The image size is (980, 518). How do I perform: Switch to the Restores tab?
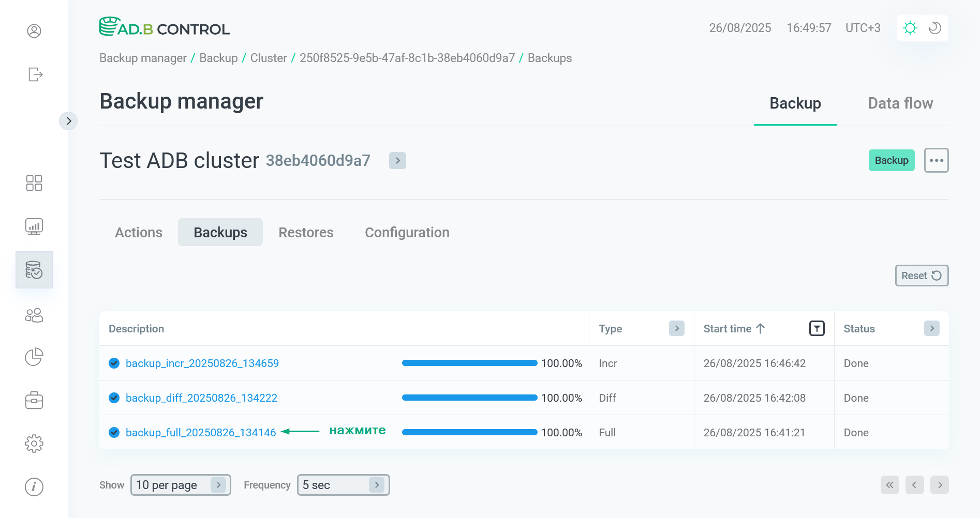click(306, 233)
